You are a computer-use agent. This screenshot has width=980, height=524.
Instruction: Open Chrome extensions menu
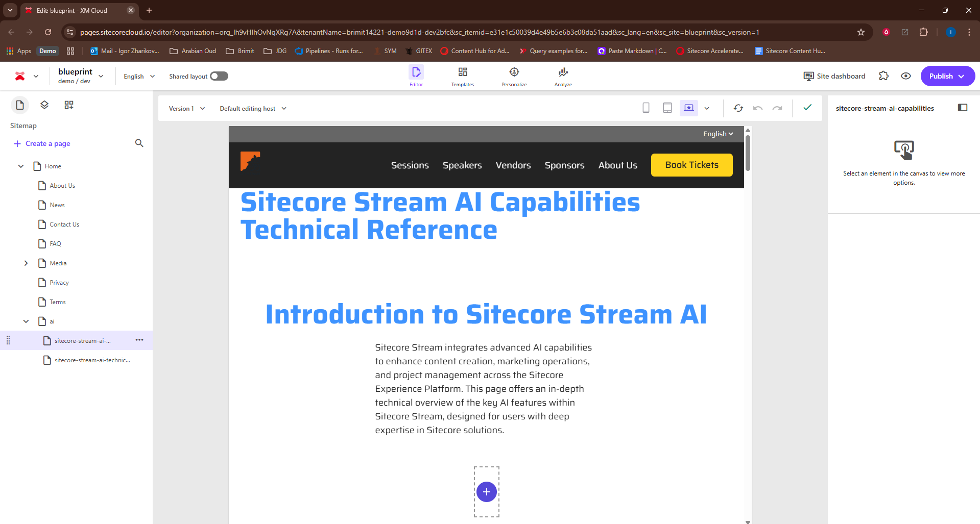pyautogui.click(x=923, y=32)
